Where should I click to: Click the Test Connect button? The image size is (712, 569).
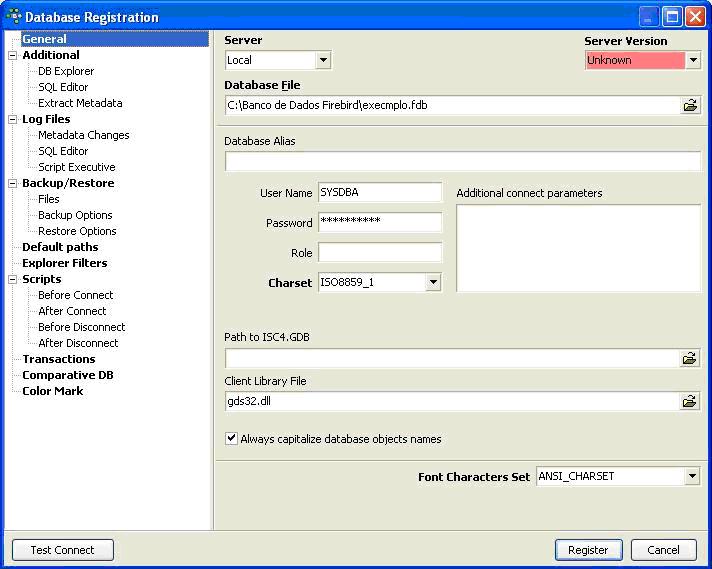point(62,550)
